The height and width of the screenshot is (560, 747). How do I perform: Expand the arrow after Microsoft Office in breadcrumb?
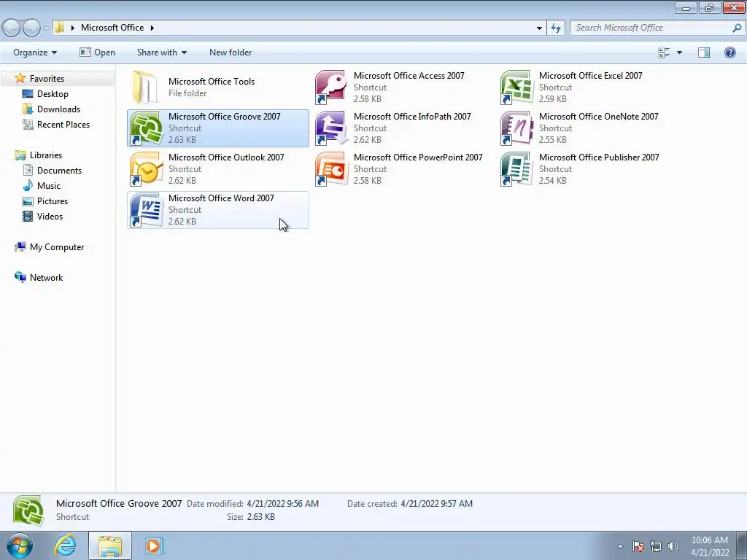[x=152, y=28]
